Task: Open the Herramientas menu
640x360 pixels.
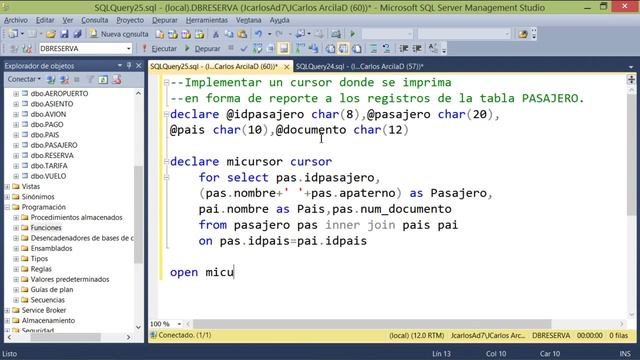Action: pos(207,20)
